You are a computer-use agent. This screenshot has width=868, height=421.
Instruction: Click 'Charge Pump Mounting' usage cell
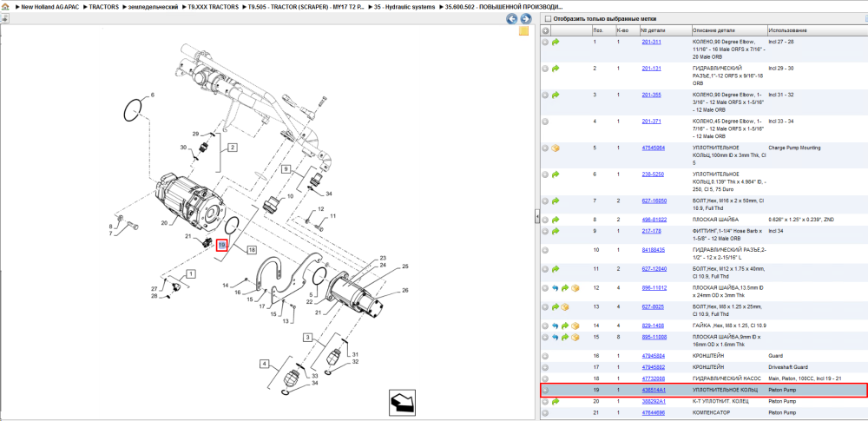click(794, 148)
